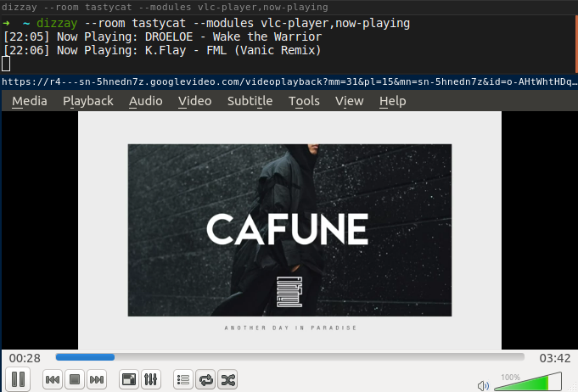Image resolution: width=578 pixels, height=392 pixels.
Task: Pause playback with the pause button
Action: (18, 379)
